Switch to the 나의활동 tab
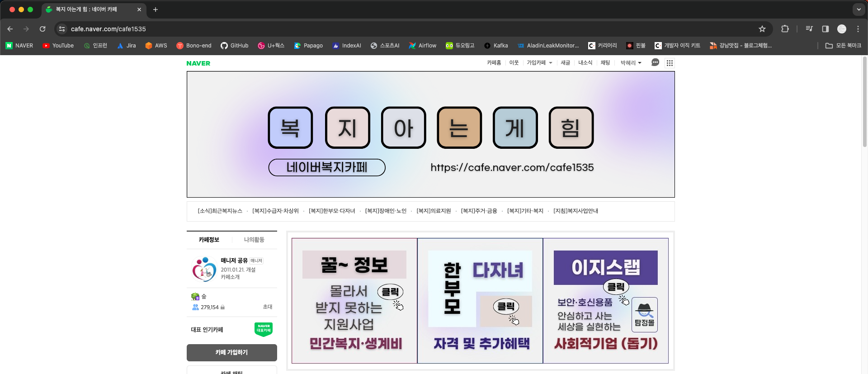Image resolution: width=868 pixels, height=374 pixels. [254, 240]
